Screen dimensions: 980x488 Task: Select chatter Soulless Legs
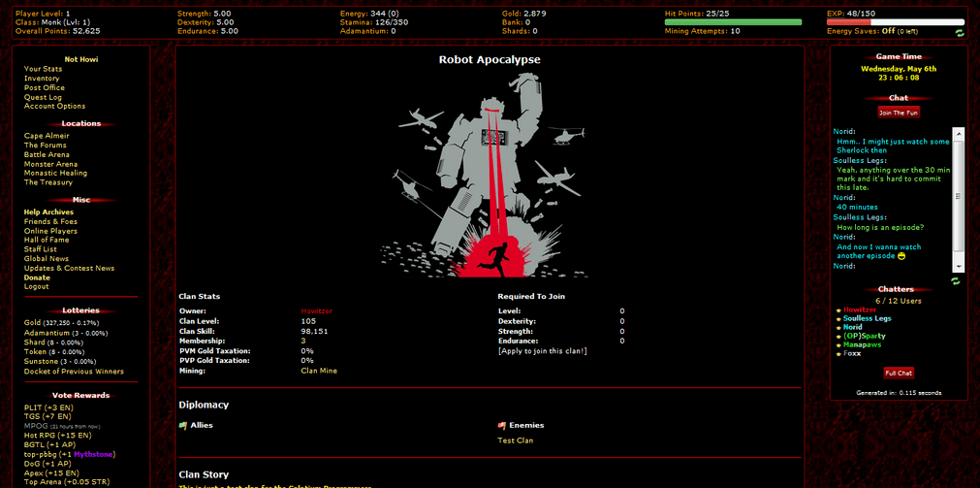[x=868, y=318]
